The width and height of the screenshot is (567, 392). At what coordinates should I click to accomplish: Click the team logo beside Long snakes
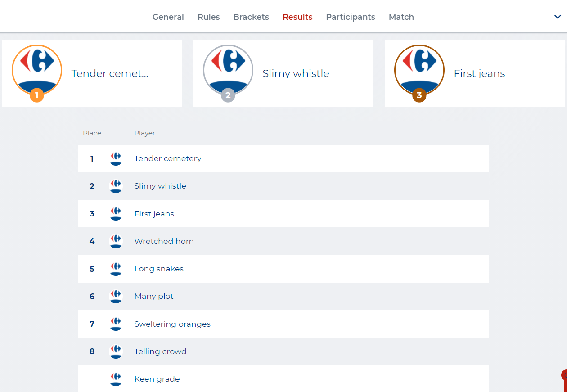point(116,269)
